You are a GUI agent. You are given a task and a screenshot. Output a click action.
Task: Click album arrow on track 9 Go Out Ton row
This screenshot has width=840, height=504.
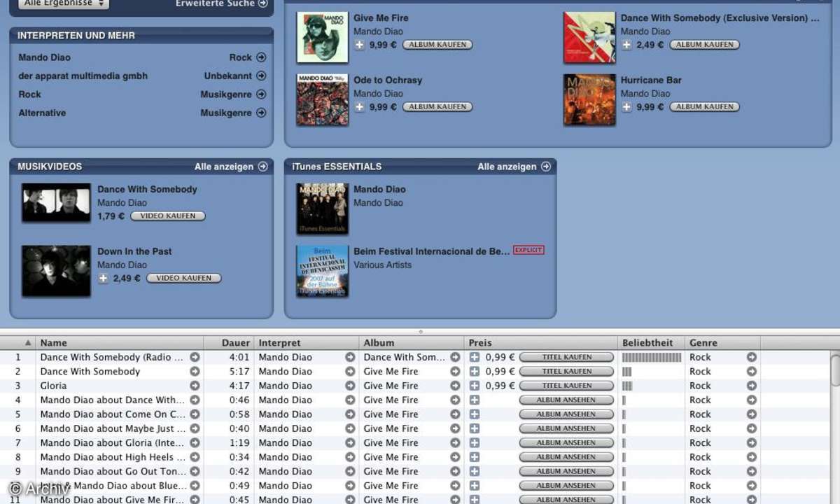pos(455,472)
